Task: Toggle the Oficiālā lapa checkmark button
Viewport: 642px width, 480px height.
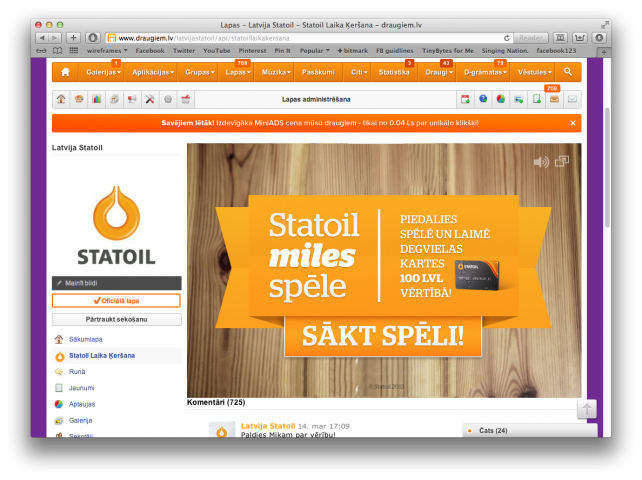Action: point(116,300)
